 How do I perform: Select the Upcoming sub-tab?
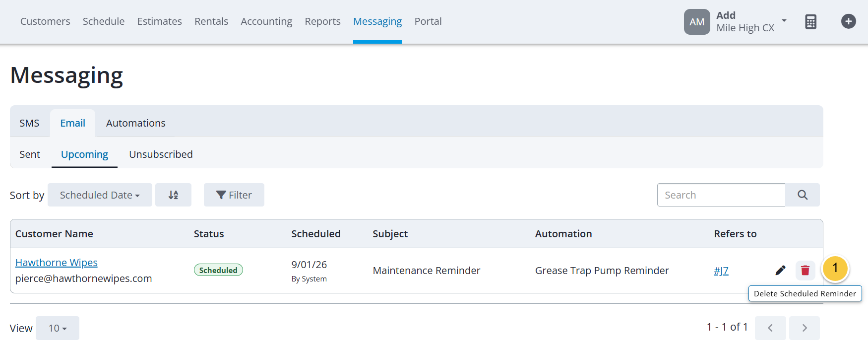84,154
